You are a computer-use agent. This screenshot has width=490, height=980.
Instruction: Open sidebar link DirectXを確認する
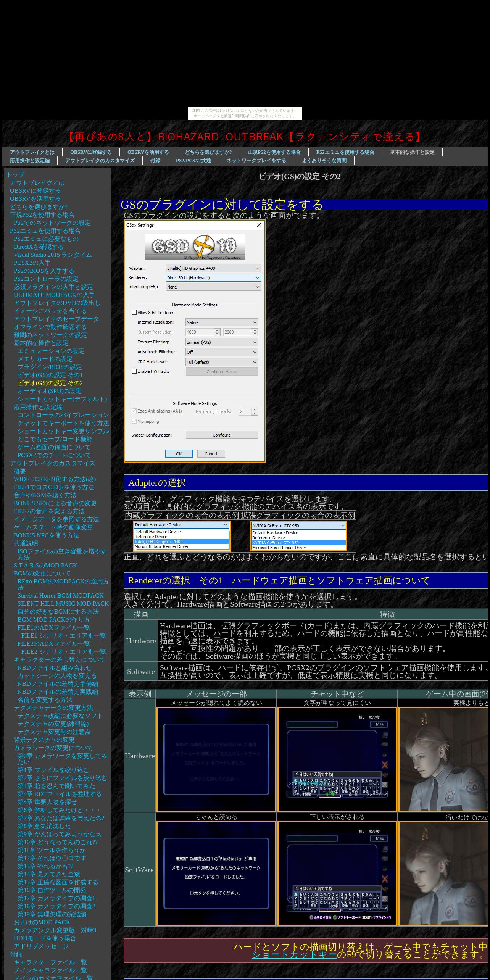(39, 247)
